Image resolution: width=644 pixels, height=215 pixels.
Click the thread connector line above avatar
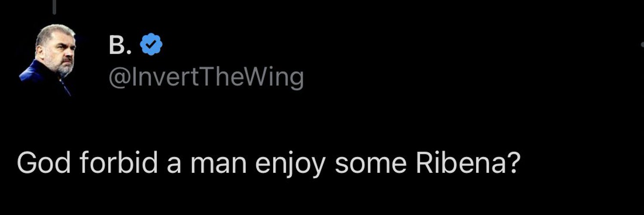tap(54, 5)
